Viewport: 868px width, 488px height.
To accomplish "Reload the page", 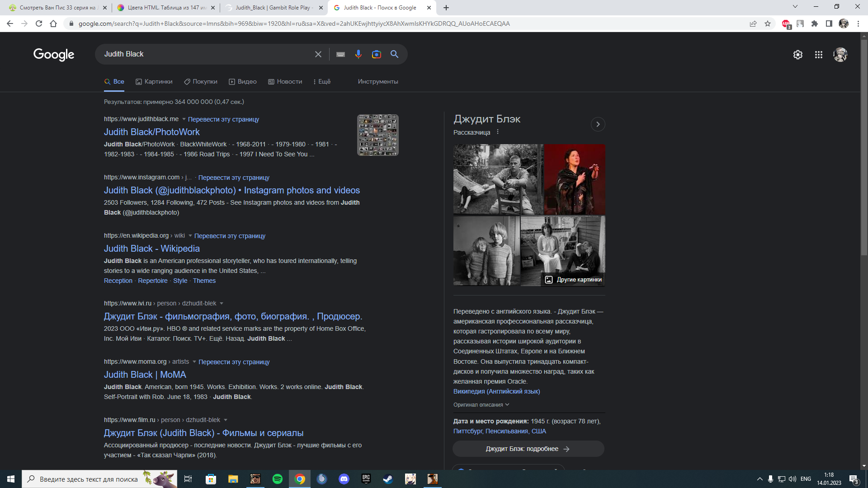I will point(39,23).
